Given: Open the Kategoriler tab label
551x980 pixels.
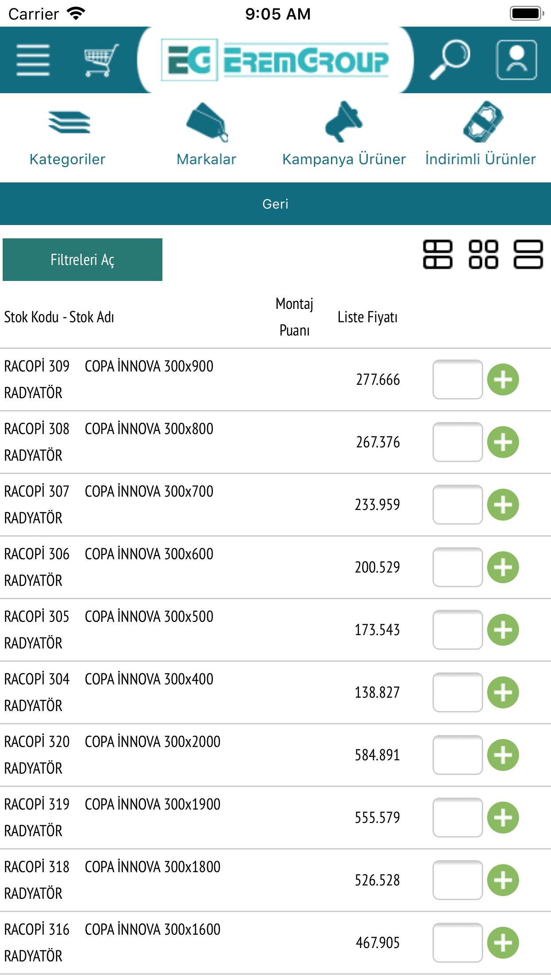Looking at the screenshot, I should 67,159.
